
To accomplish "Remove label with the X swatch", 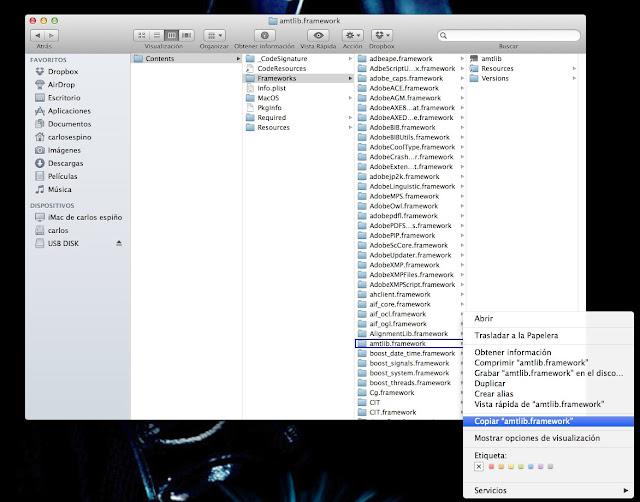I will coord(479,466).
